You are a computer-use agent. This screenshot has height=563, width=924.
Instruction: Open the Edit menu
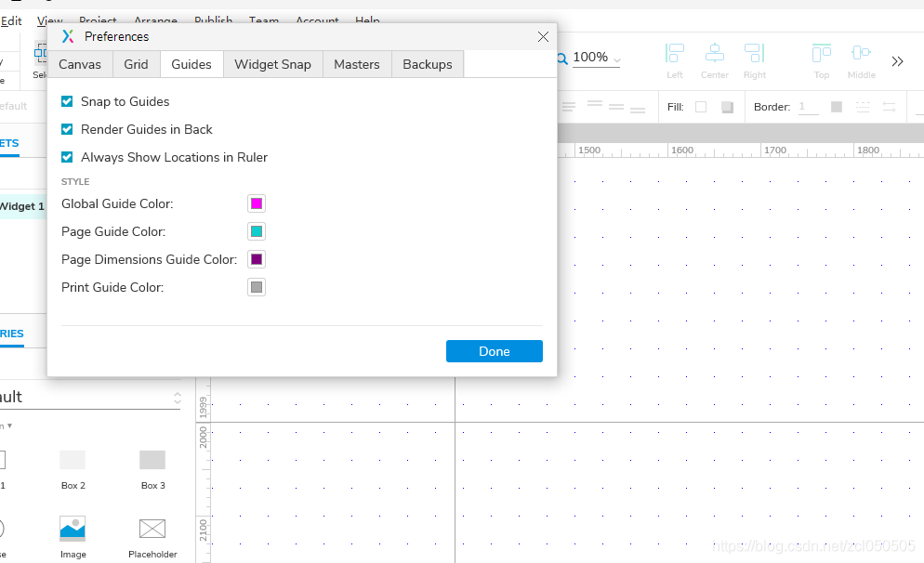click(11, 20)
